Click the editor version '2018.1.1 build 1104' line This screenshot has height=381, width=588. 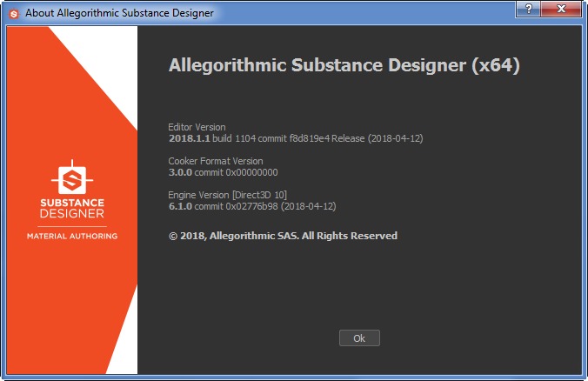point(296,138)
